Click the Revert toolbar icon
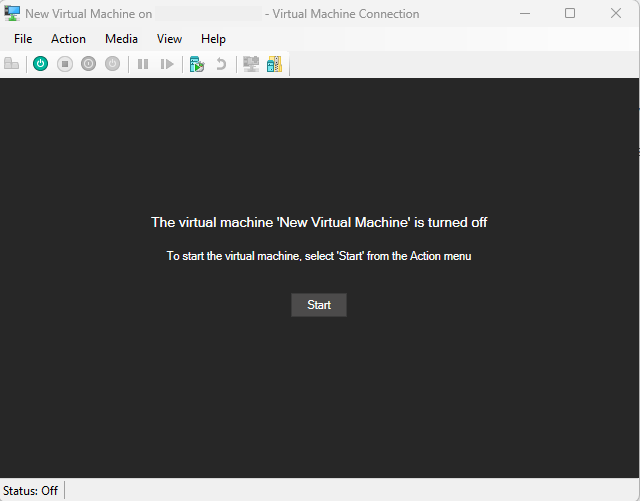The width and height of the screenshot is (640, 501). click(x=221, y=64)
